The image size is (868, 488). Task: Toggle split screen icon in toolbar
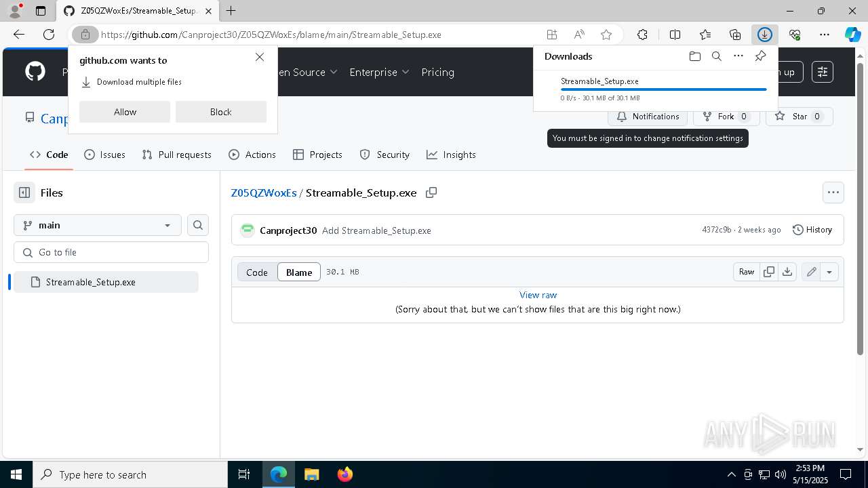click(675, 35)
